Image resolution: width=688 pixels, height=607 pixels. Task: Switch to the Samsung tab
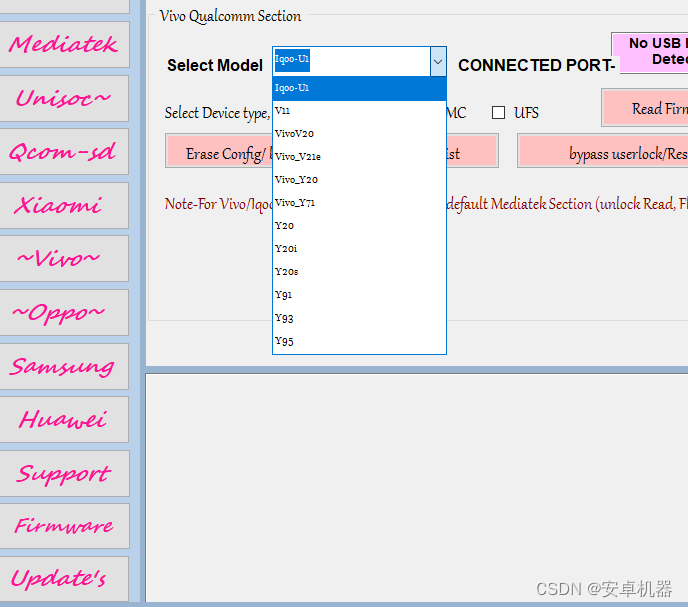coord(64,366)
